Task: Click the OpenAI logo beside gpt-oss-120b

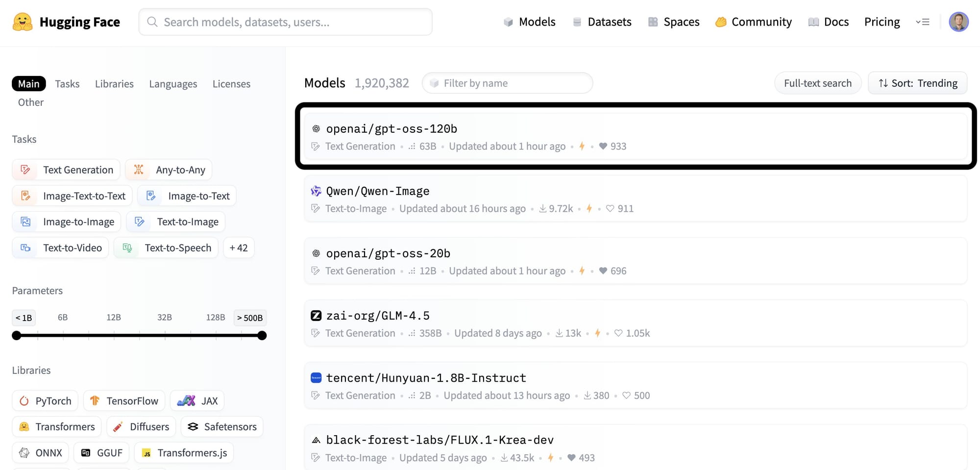Action: [x=316, y=128]
